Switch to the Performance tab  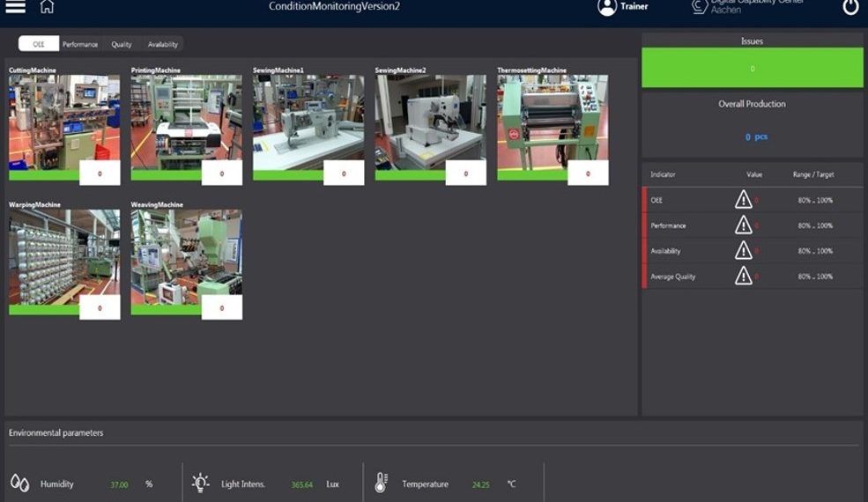tap(80, 44)
